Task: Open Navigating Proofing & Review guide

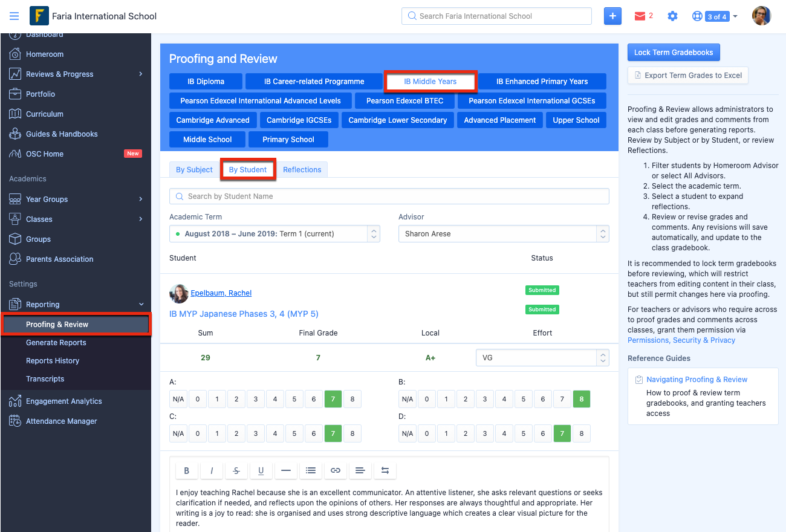Action: 697,380
